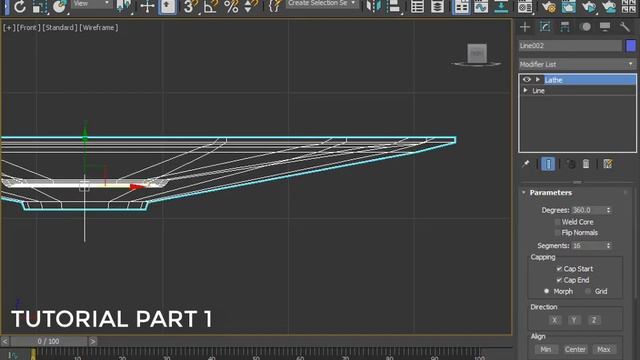Toggle the Lathe modifier eye visibility
Image resolution: width=640 pixels, height=360 pixels.
pyautogui.click(x=527, y=80)
